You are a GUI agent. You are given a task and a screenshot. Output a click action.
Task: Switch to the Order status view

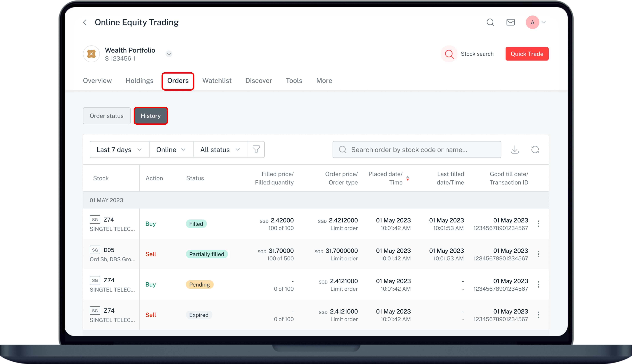click(x=107, y=116)
